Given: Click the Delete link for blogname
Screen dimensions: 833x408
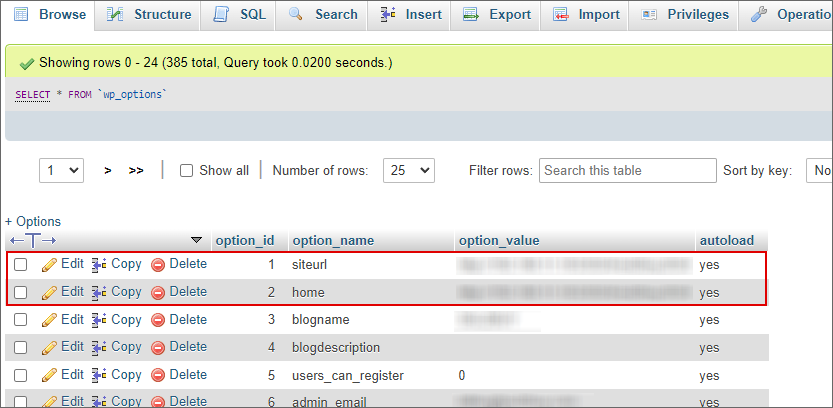Looking at the screenshot, I should point(188,319).
